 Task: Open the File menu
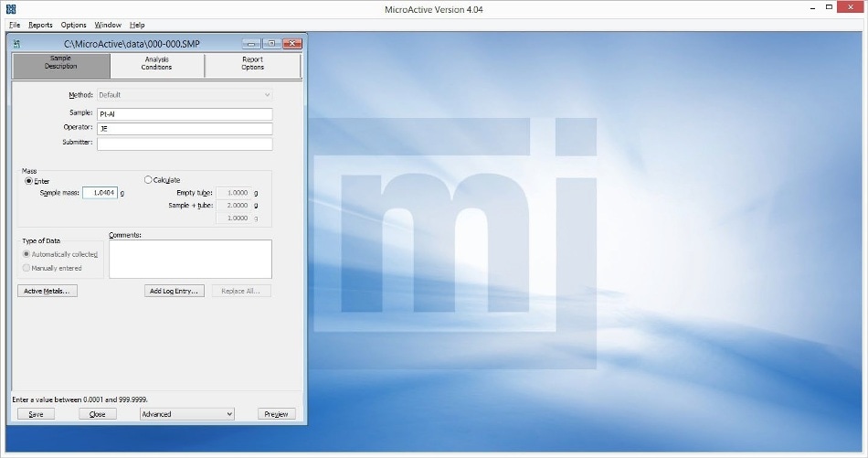pos(15,25)
